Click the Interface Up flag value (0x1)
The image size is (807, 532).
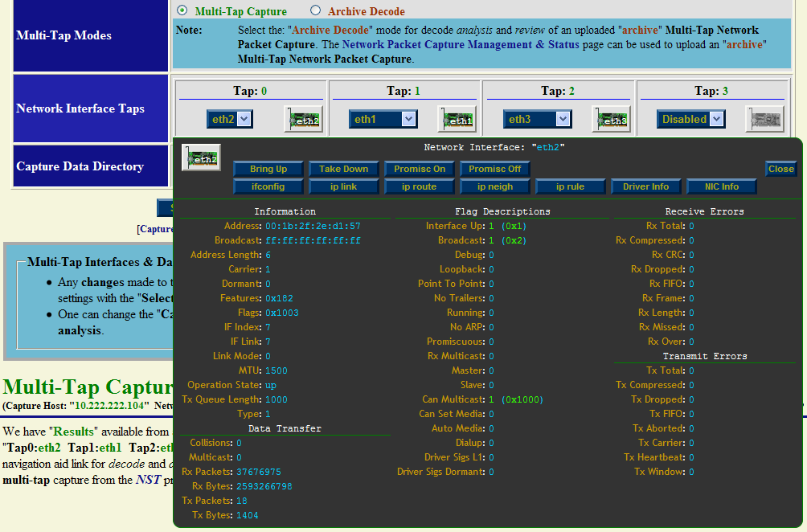[x=514, y=226]
